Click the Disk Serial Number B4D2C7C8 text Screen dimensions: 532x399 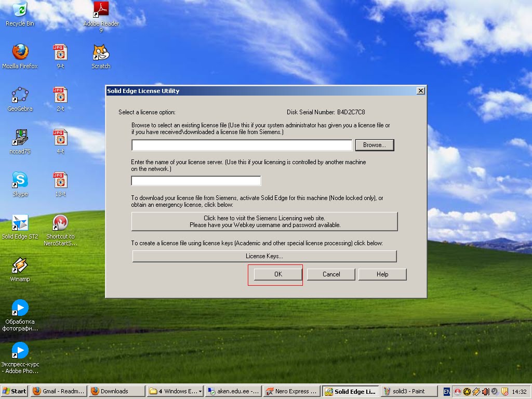(x=326, y=112)
